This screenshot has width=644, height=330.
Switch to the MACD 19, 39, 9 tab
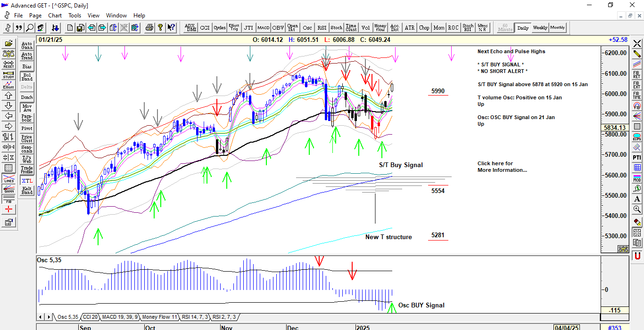(x=120, y=317)
